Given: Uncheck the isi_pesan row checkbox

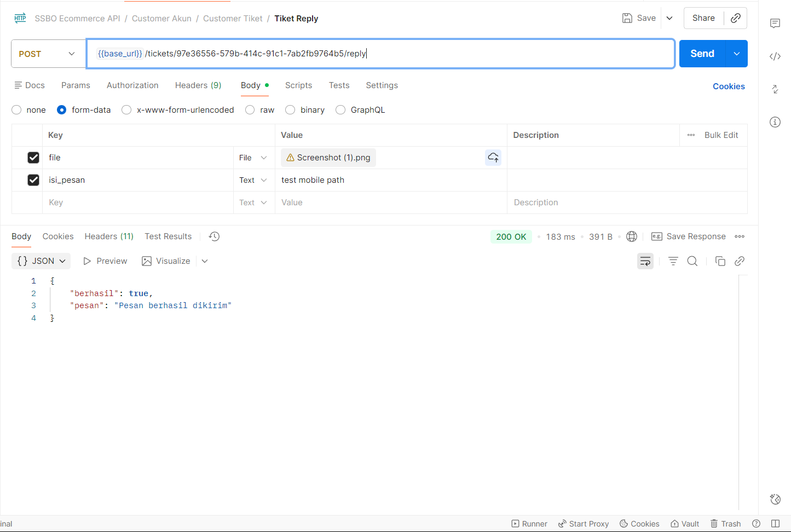Looking at the screenshot, I should (x=33, y=180).
